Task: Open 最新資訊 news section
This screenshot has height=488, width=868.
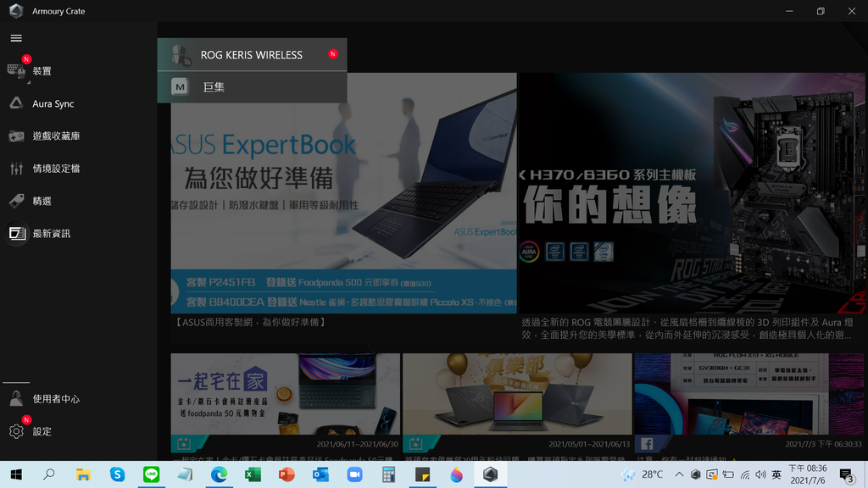Action: pyautogui.click(x=51, y=234)
